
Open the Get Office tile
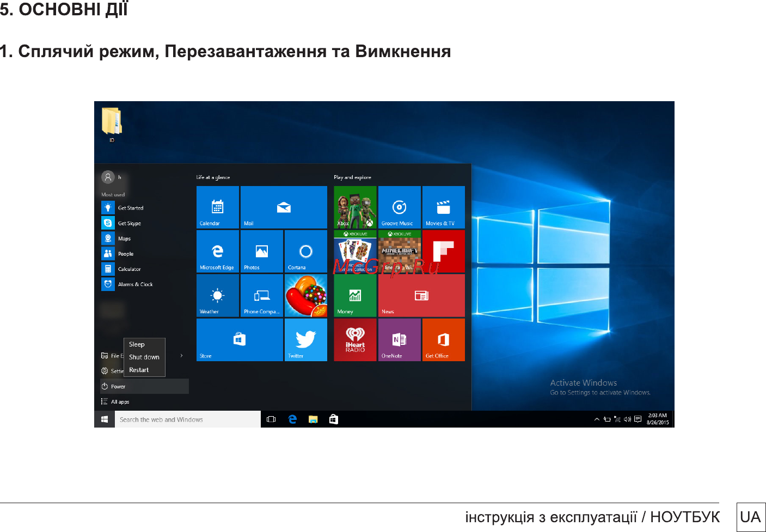coord(444,339)
